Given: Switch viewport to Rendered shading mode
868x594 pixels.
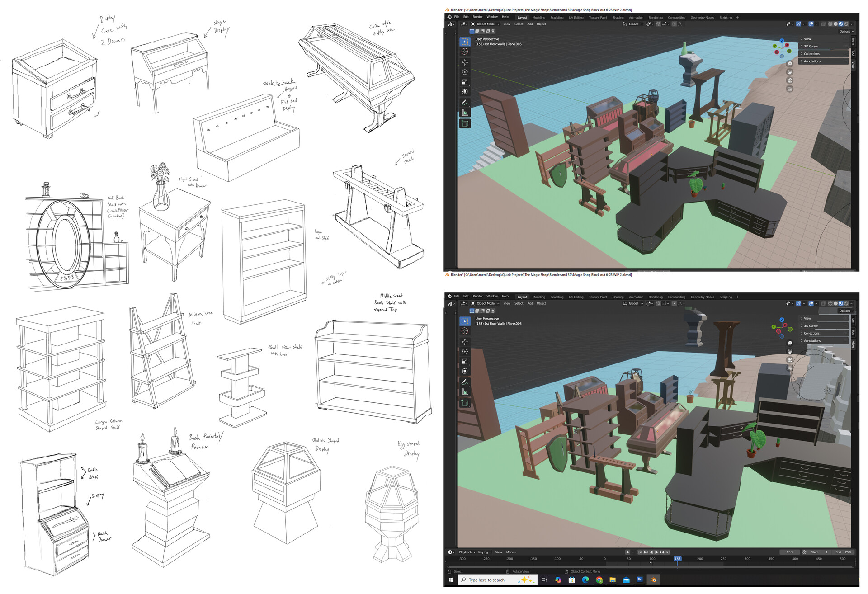Looking at the screenshot, I should click(846, 24).
